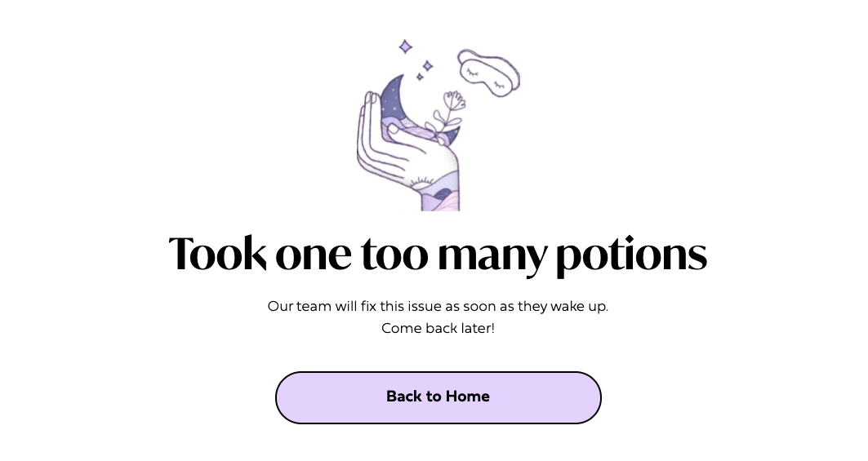Click the medium sparkle star above the moon
Image resolution: width=868 pixels, height=461 pixels.
point(427,66)
